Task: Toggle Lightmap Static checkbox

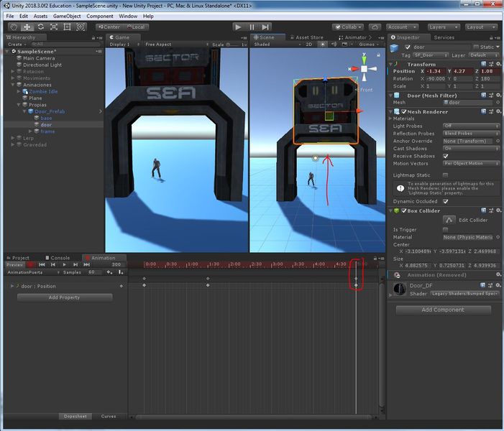Action: (445, 175)
